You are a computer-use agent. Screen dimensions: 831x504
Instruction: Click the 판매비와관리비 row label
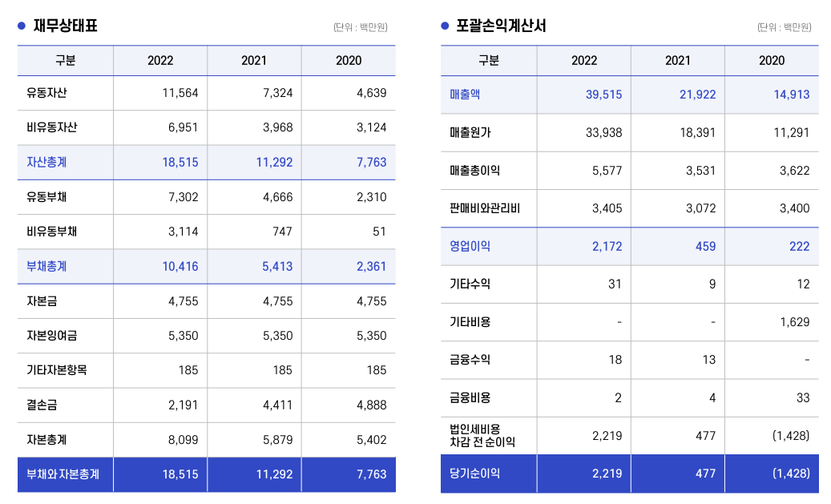click(x=485, y=208)
